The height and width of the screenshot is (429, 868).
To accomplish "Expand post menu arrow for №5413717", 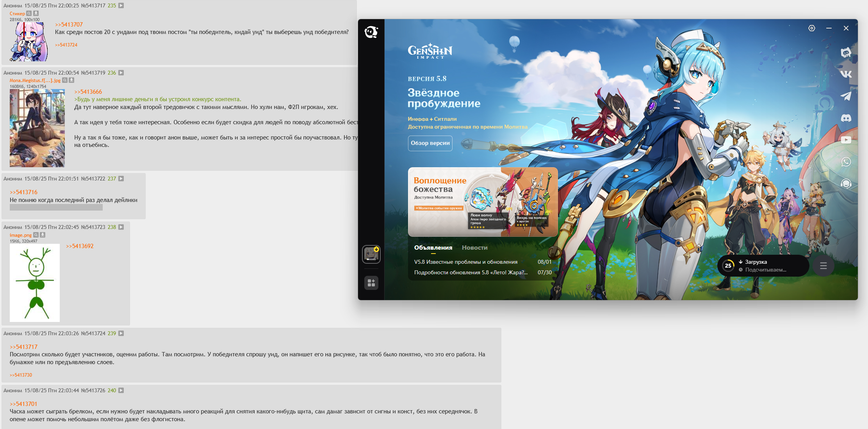I will point(121,5).
